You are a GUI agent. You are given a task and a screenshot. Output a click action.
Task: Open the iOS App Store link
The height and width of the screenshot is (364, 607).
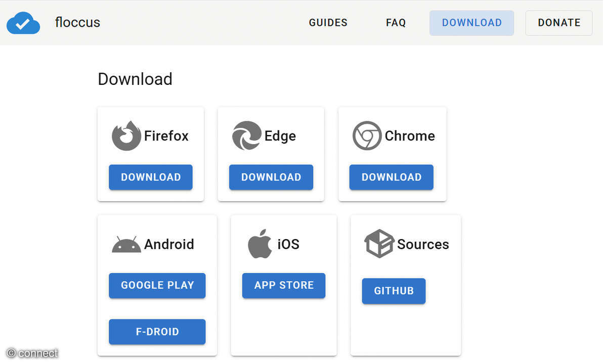(283, 285)
